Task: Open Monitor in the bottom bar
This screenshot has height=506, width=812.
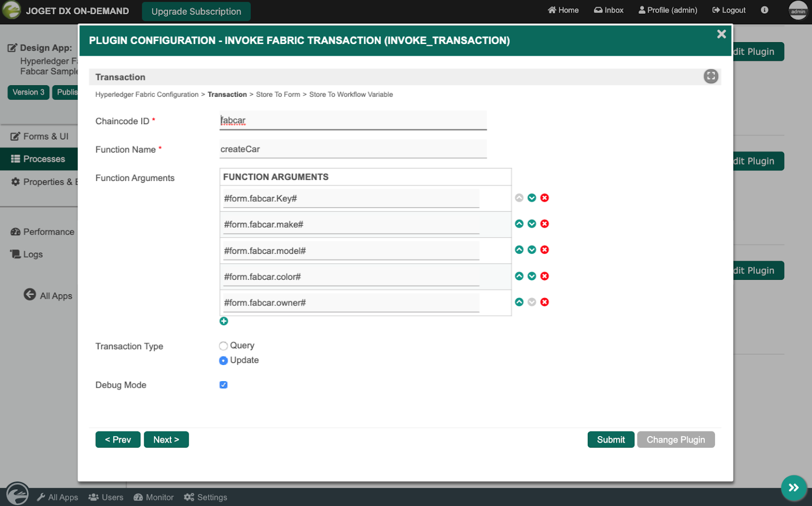Action: (153, 497)
